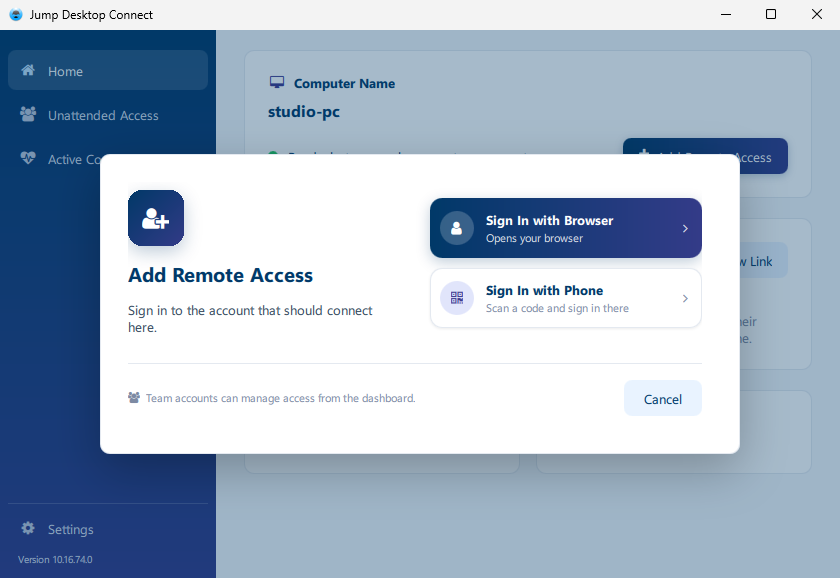Click the Unattended Access people icon
Screen dimensions: 840x578
tap(28, 114)
